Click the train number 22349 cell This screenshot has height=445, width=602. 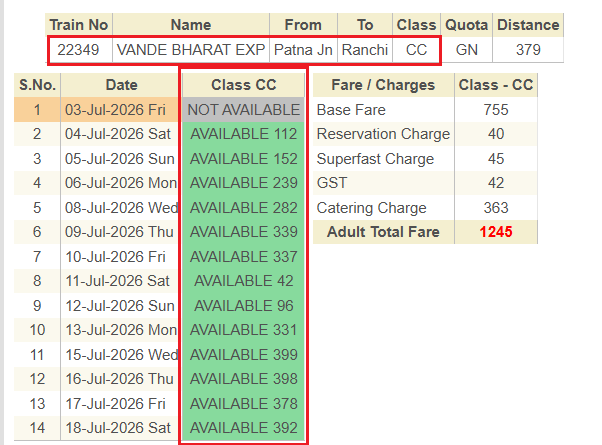coord(80,50)
